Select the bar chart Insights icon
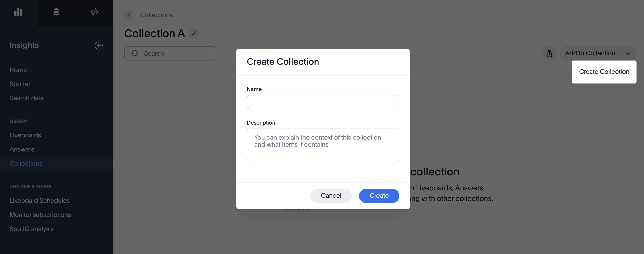The height and width of the screenshot is (254, 644). point(18,12)
